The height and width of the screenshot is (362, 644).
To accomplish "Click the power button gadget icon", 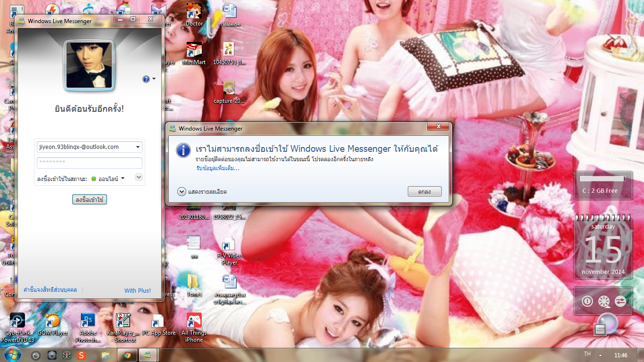I will coord(587,301).
